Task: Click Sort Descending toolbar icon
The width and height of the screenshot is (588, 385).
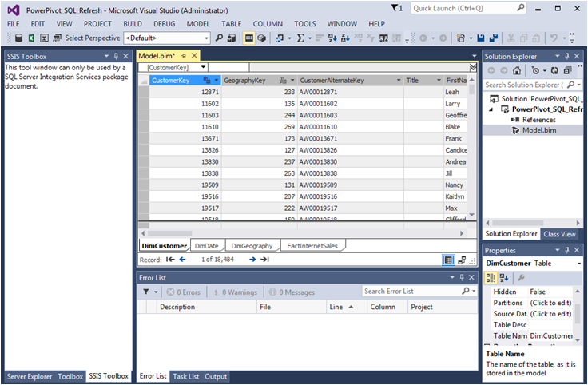Action: [x=345, y=38]
